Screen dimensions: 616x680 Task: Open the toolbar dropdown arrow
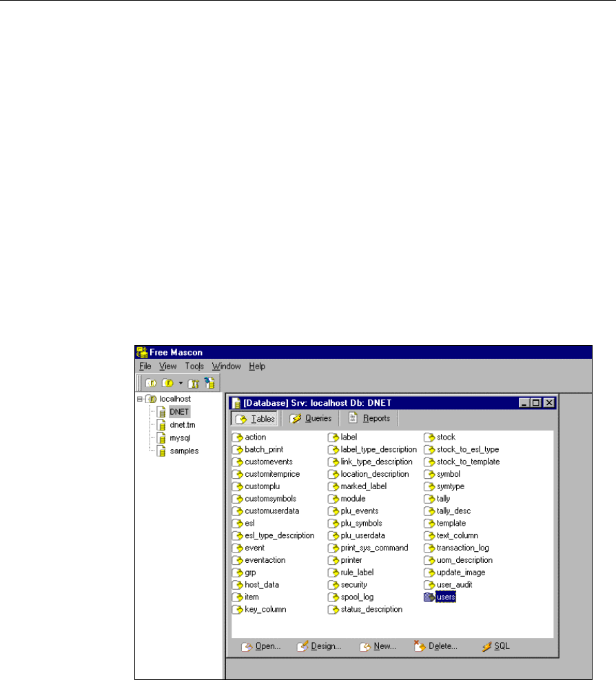pyautogui.click(x=181, y=383)
